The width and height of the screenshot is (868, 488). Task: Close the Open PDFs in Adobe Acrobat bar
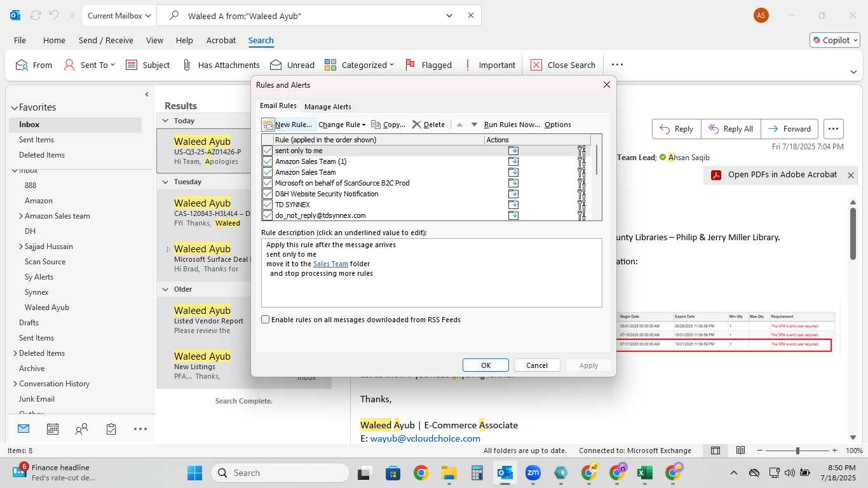pos(851,175)
